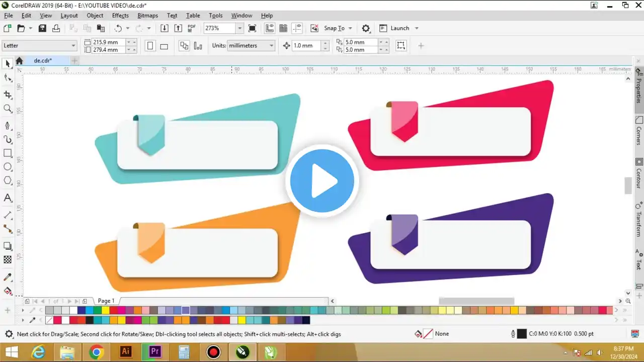Select the Polygon tool
The width and height of the screenshot is (644, 362).
point(8,180)
